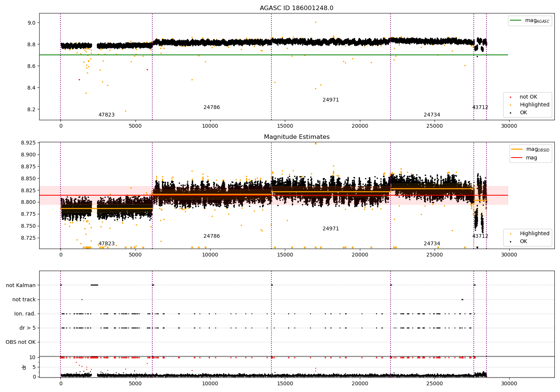The image size is (560, 392).
Task: Select the OBS not OK row label
Action: [21, 342]
